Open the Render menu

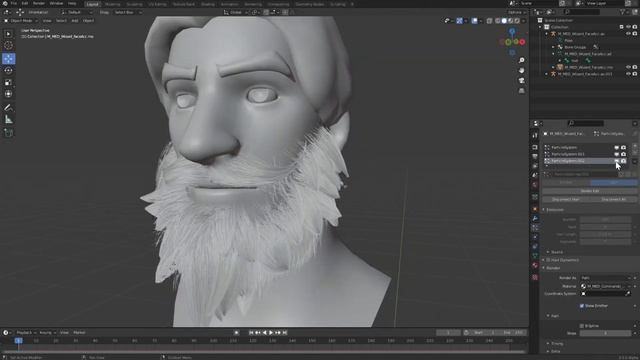[39, 3]
